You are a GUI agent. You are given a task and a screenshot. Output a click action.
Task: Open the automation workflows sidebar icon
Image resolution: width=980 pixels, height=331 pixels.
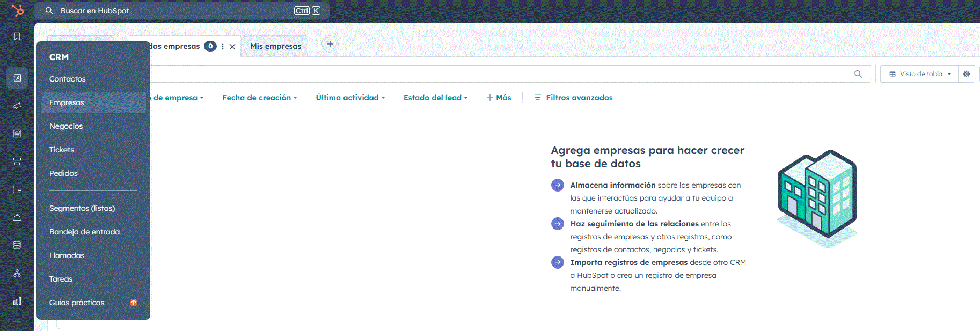coord(17,273)
